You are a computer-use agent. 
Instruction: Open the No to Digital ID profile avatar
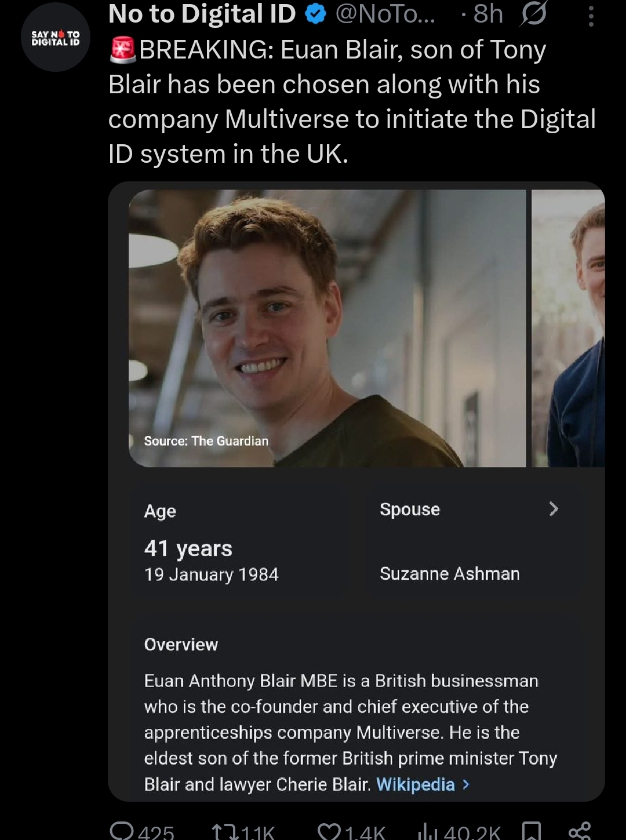coord(56,38)
